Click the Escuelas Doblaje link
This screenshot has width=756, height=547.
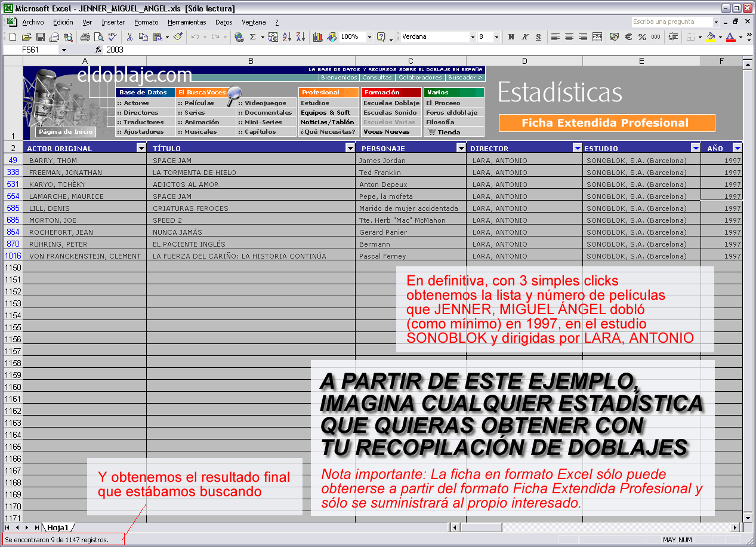coord(391,103)
